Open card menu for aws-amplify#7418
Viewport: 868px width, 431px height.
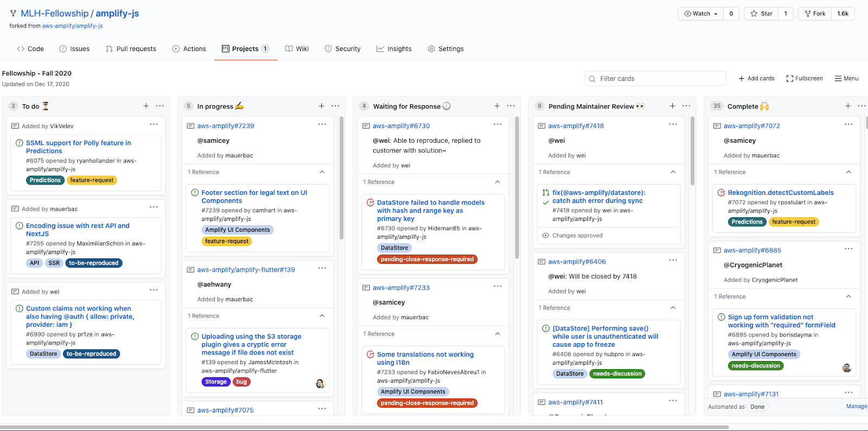coord(673,124)
